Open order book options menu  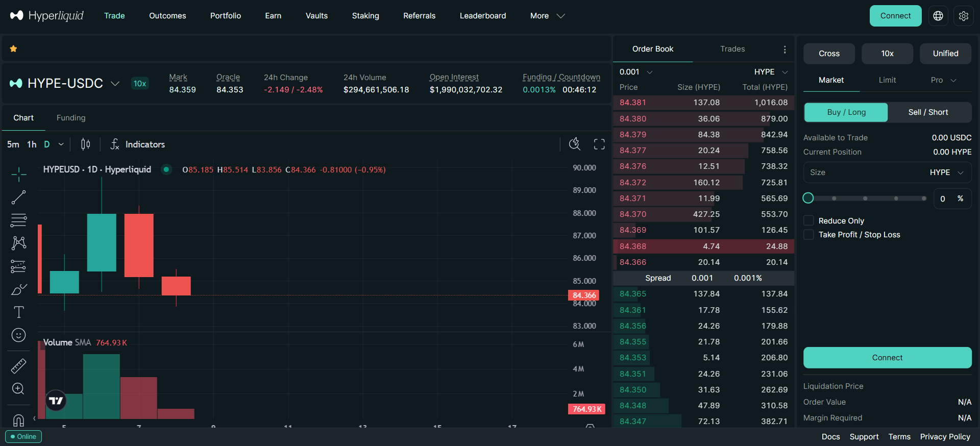(x=785, y=49)
